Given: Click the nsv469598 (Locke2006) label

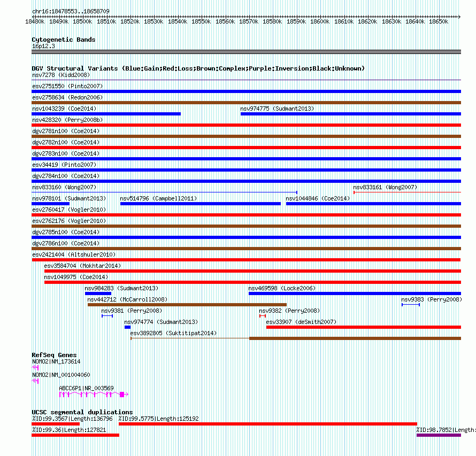Looking at the screenshot, I should (282, 288).
